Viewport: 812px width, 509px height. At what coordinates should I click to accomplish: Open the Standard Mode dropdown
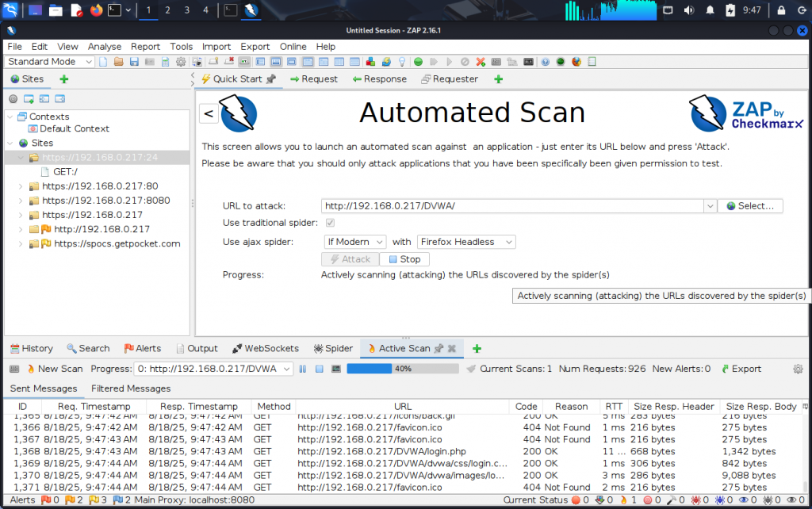click(x=50, y=62)
